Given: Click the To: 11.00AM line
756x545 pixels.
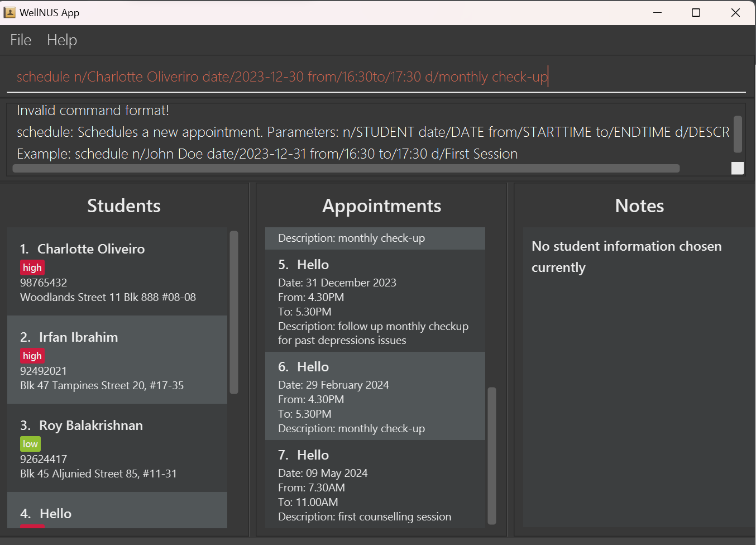Looking at the screenshot, I should 308,502.
